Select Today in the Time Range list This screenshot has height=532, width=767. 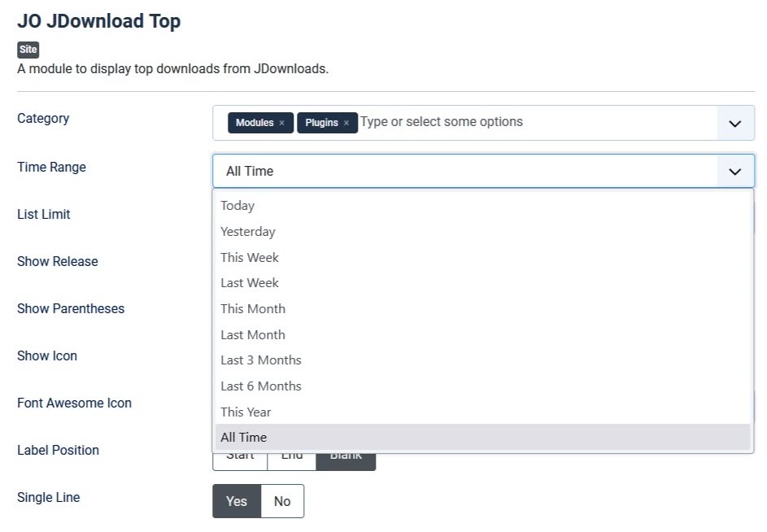[237, 205]
